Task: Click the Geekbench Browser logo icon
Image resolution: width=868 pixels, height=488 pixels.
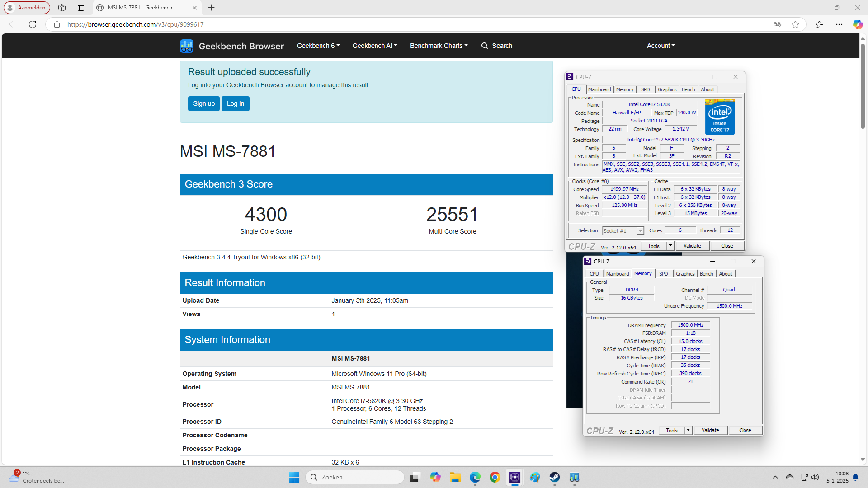Action: tap(186, 46)
